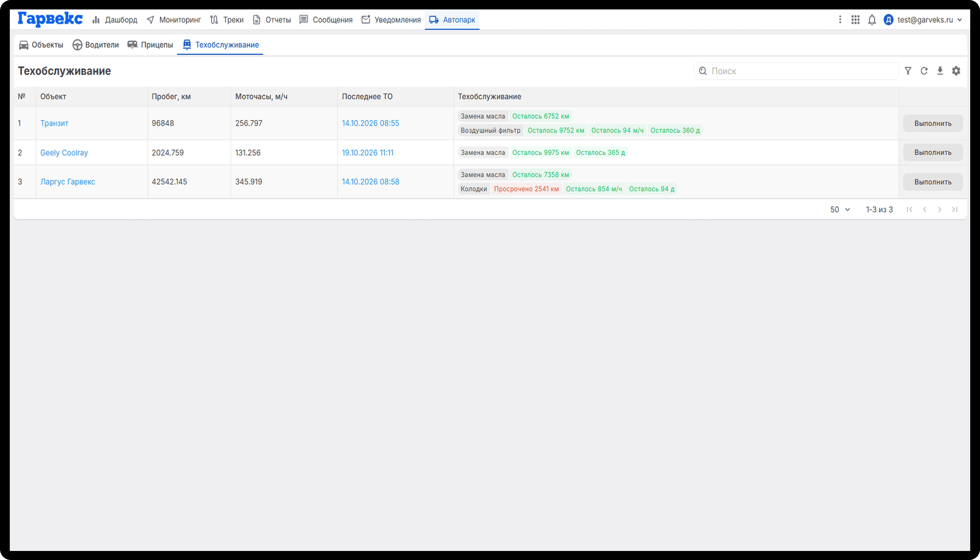Click the Поиск search field

[x=796, y=71]
